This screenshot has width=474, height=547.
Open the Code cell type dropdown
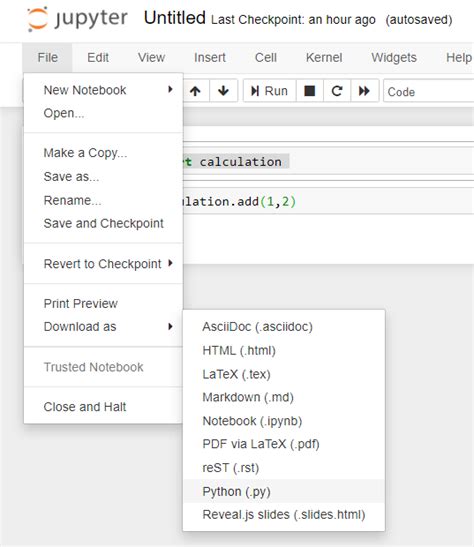(428, 91)
